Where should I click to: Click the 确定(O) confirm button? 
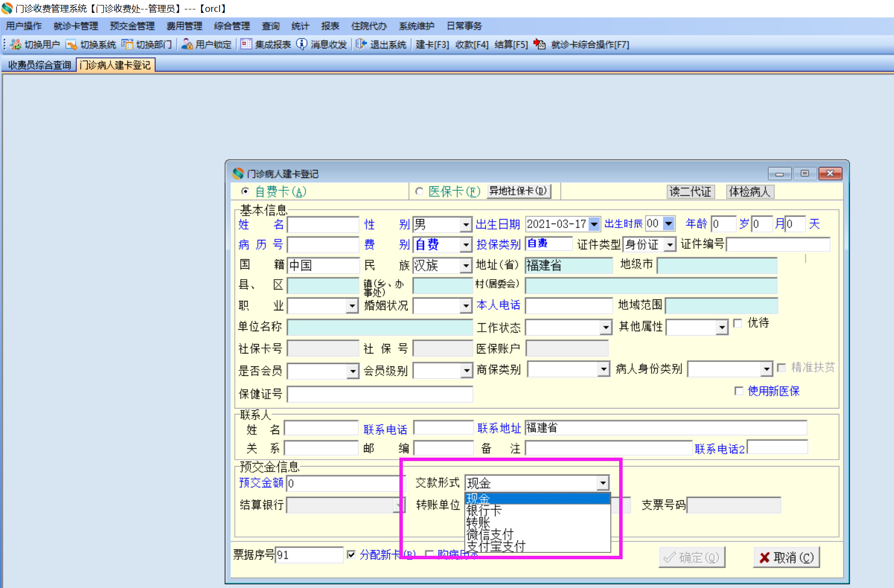(x=692, y=557)
